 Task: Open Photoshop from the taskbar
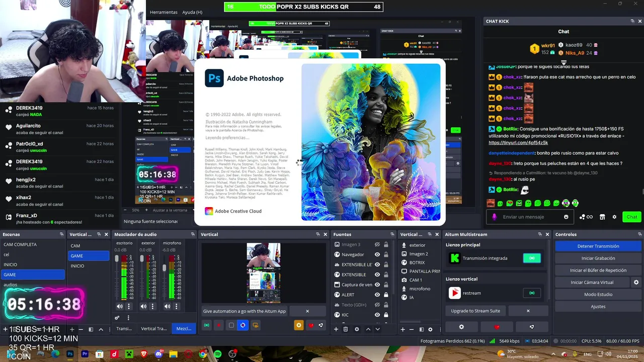point(70,354)
